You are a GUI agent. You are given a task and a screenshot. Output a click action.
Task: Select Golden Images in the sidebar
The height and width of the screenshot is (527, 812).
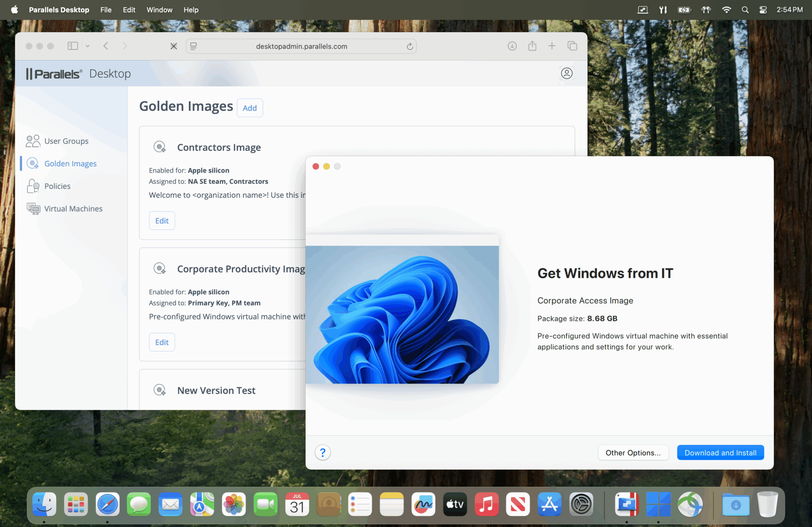[70, 163]
